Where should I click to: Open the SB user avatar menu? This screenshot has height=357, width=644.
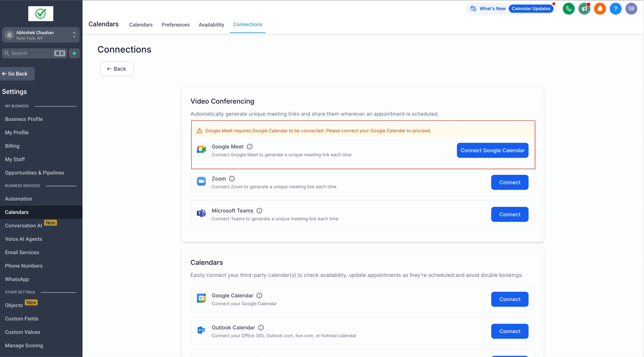[631, 9]
